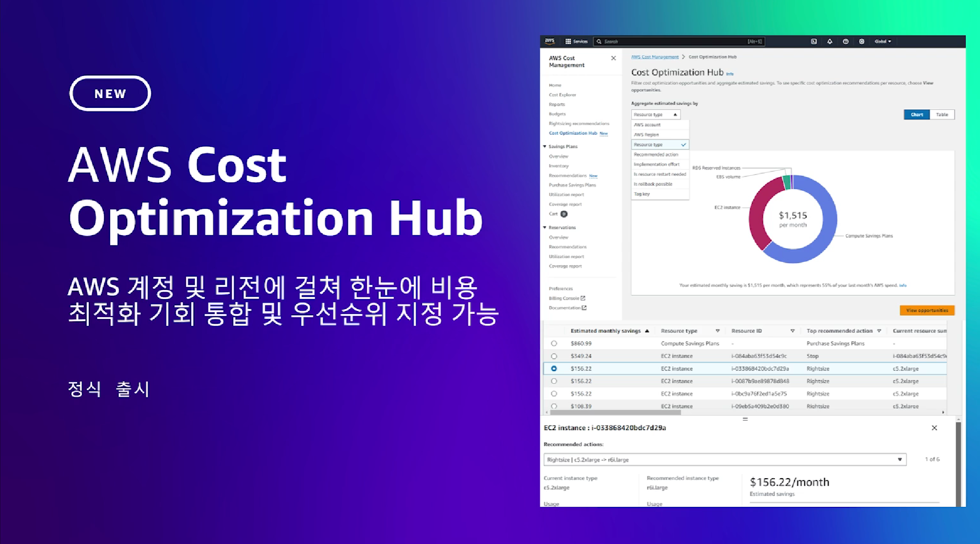Image resolution: width=980 pixels, height=544 pixels.
Task: Open the Recommended actions Rightsize dropdown
Action: tap(725, 460)
